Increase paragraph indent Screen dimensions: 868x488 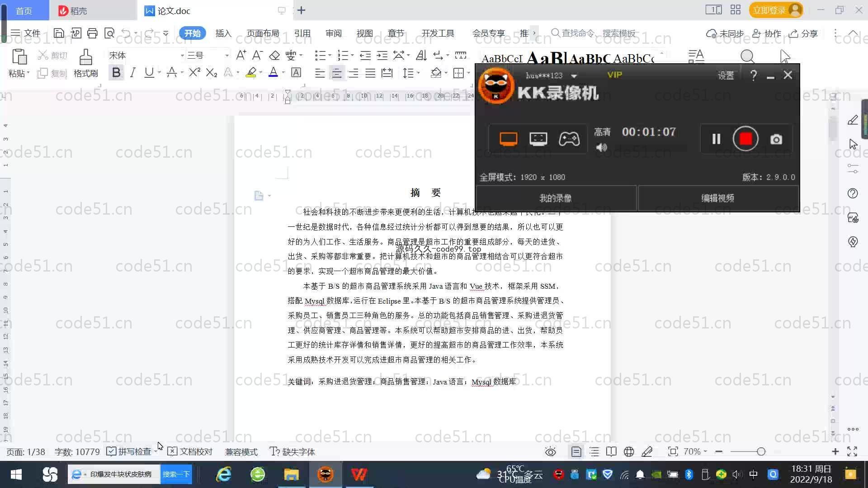[382, 55]
